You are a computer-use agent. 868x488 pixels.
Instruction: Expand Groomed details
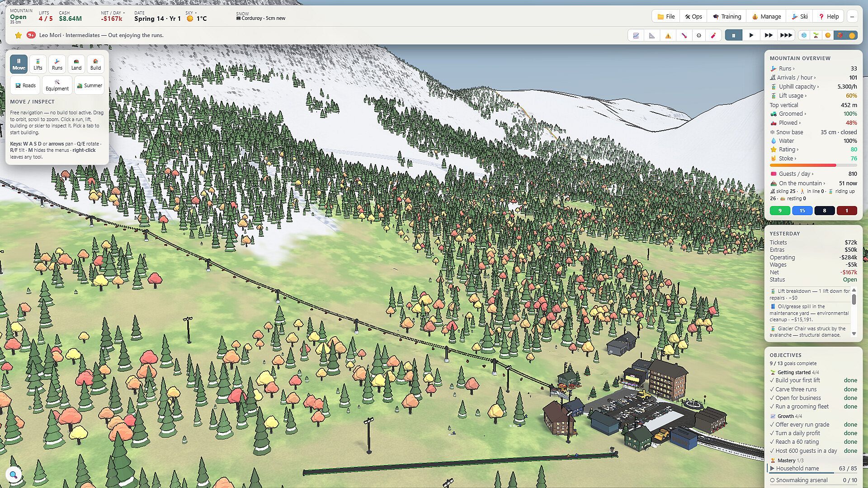click(x=813, y=114)
